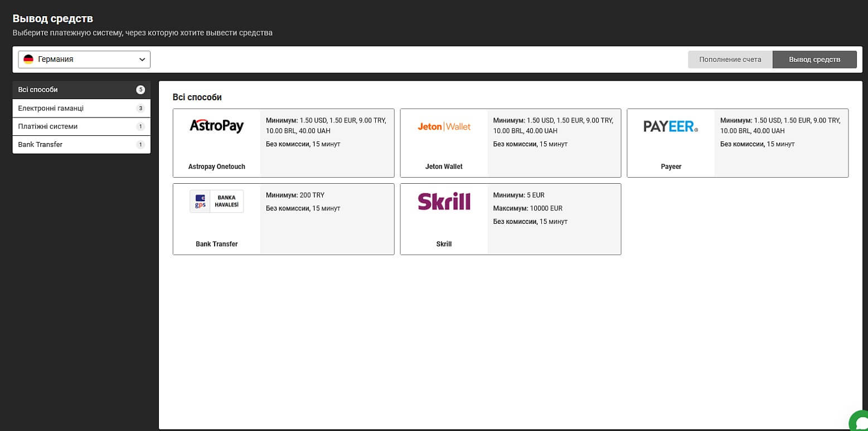Select Bank Transfer sidebar category
The width and height of the screenshot is (868, 431).
point(81,145)
